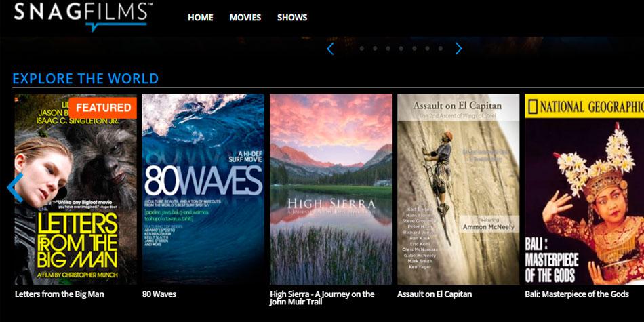Click the "80 Waves" title link

click(x=159, y=294)
